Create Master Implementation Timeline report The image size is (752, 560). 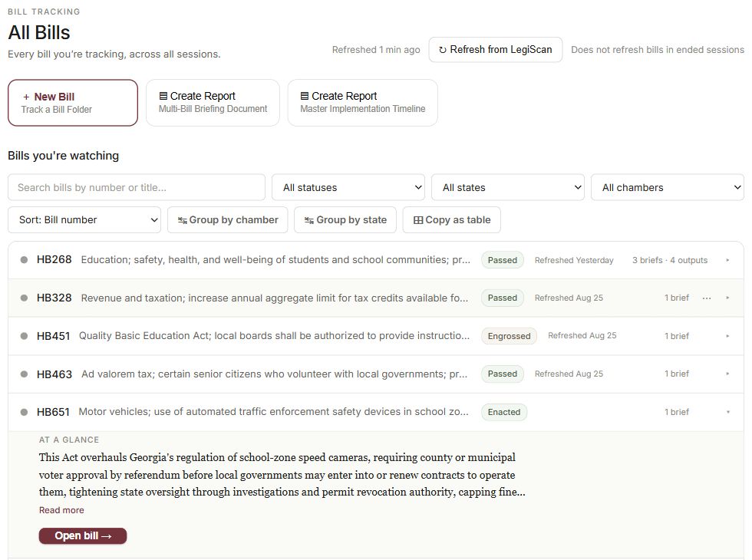coord(362,103)
